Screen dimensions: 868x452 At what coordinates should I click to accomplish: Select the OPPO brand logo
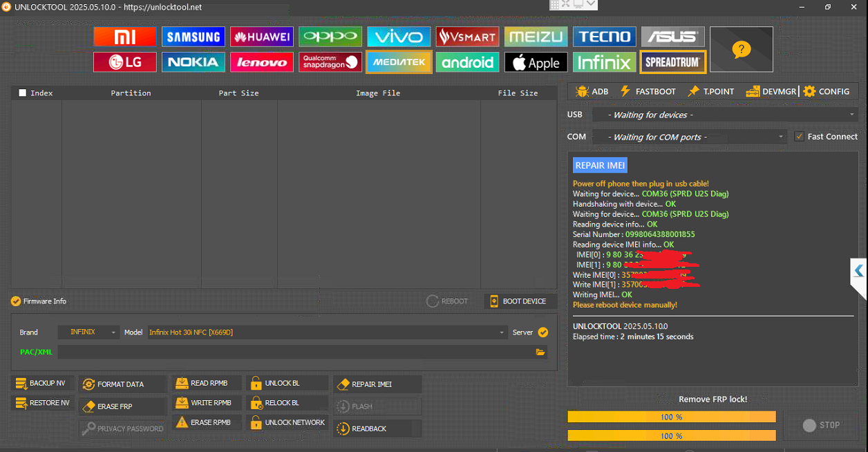click(330, 37)
